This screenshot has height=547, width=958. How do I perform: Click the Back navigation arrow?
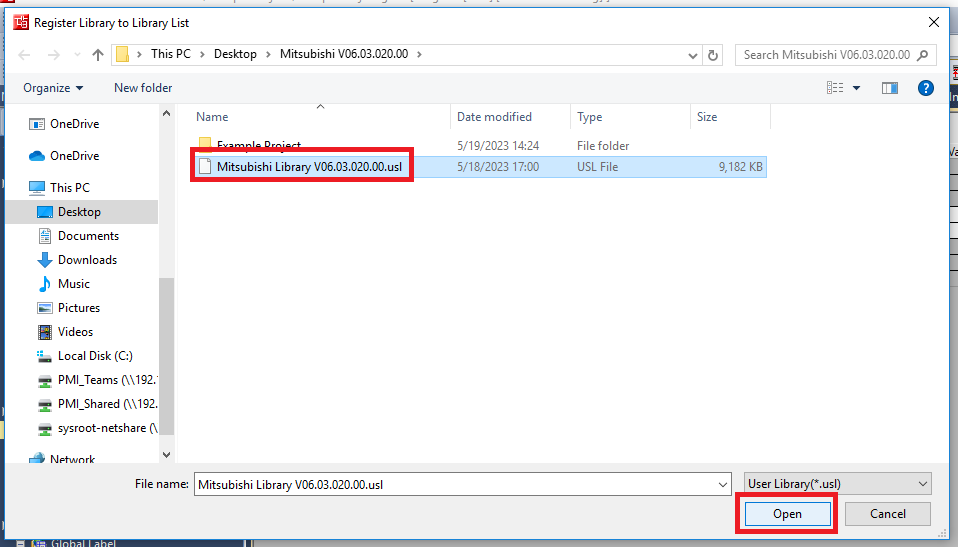pyautogui.click(x=26, y=54)
